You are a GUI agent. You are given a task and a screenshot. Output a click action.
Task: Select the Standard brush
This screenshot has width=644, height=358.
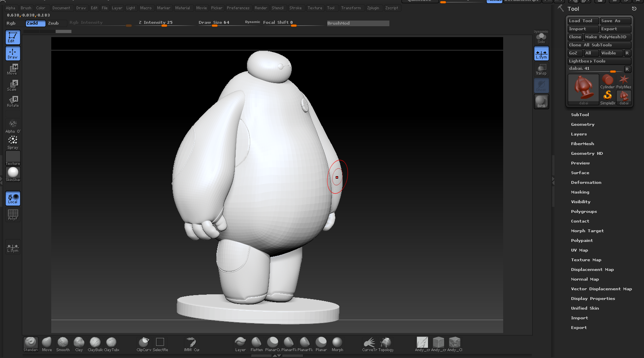tap(30, 344)
